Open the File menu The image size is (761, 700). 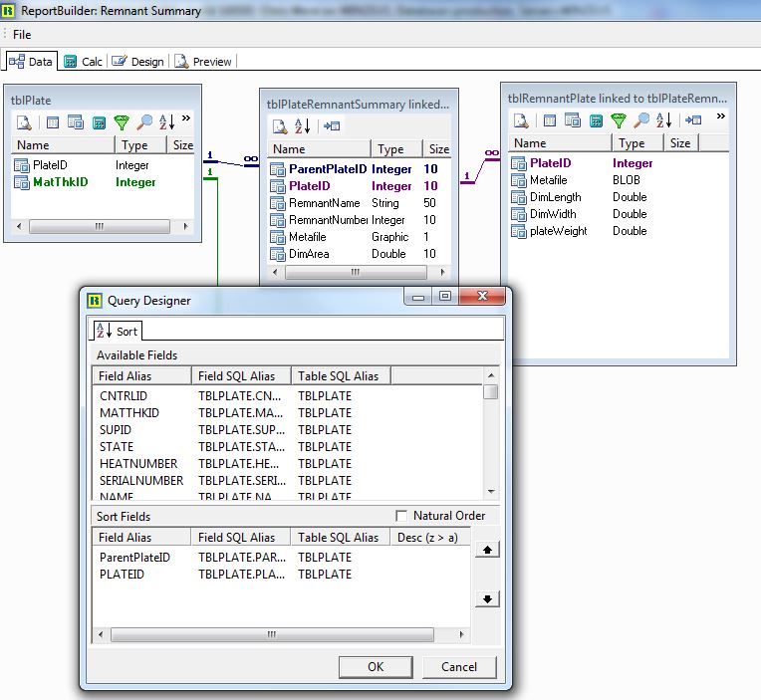point(22,35)
